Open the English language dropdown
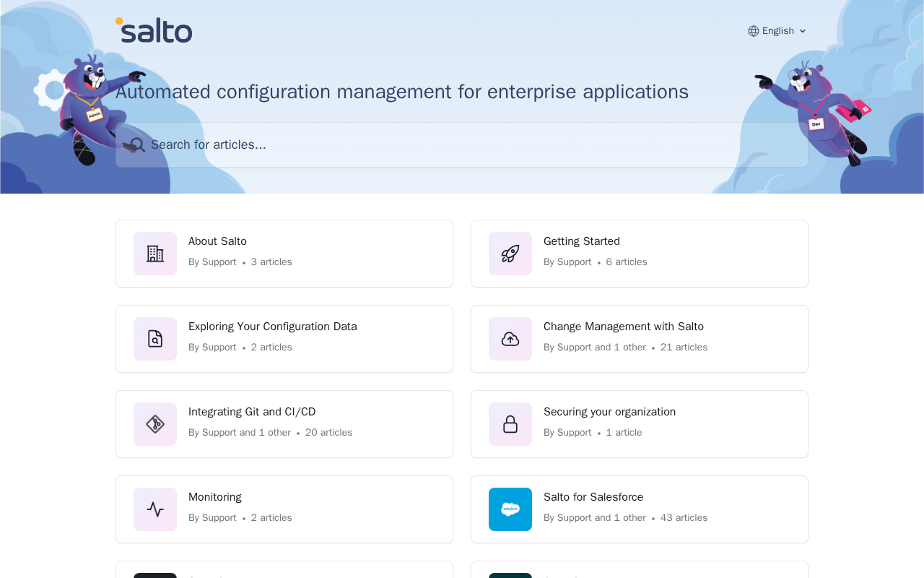 [777, 31]
